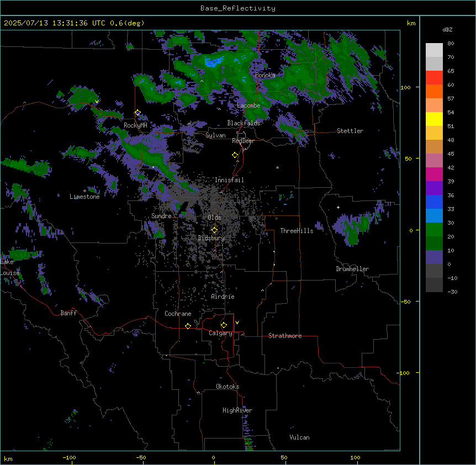Select the purple 10 dBZ legend swatch
476x465 pixels.
pos(434,257)
